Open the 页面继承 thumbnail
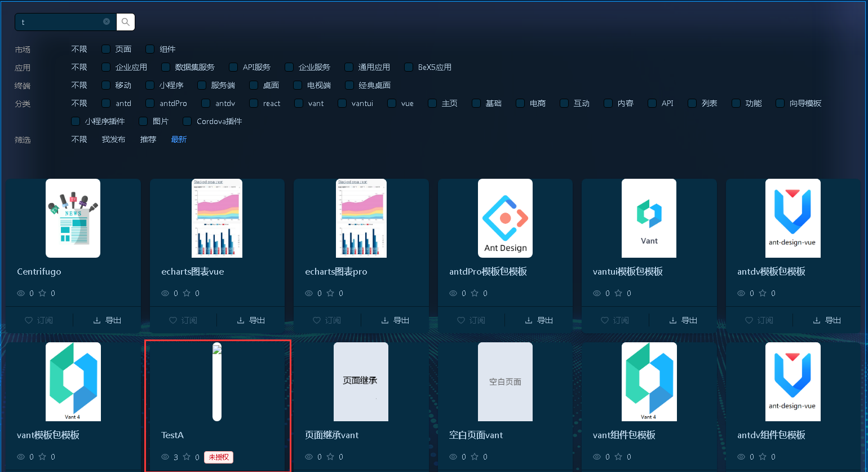The image size is (868, 472). click(x=361, y=382)
